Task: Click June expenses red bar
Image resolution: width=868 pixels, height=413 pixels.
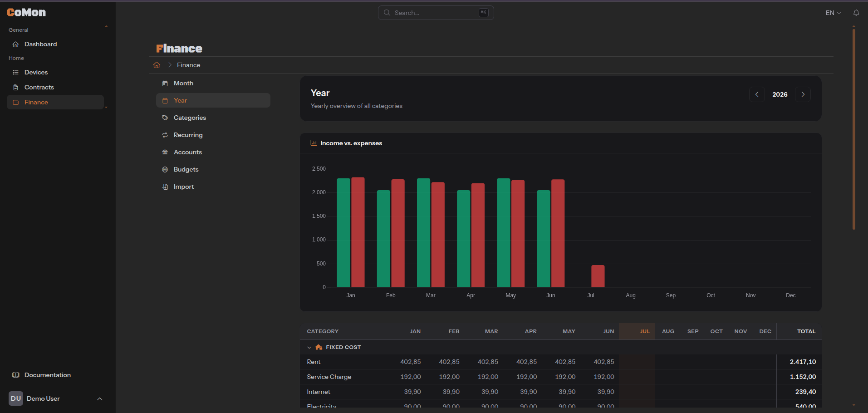Action: tap(558, 233)
